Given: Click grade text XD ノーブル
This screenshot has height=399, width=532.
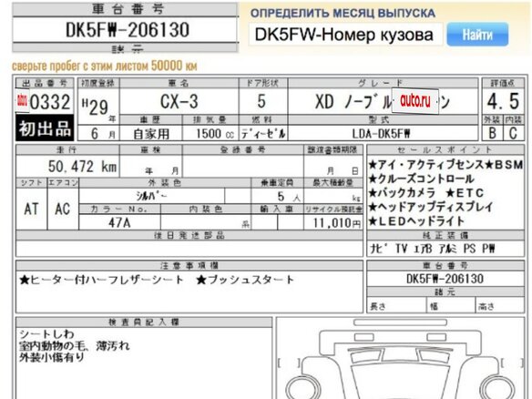Looking at the screenshot, I should (353, 101).
